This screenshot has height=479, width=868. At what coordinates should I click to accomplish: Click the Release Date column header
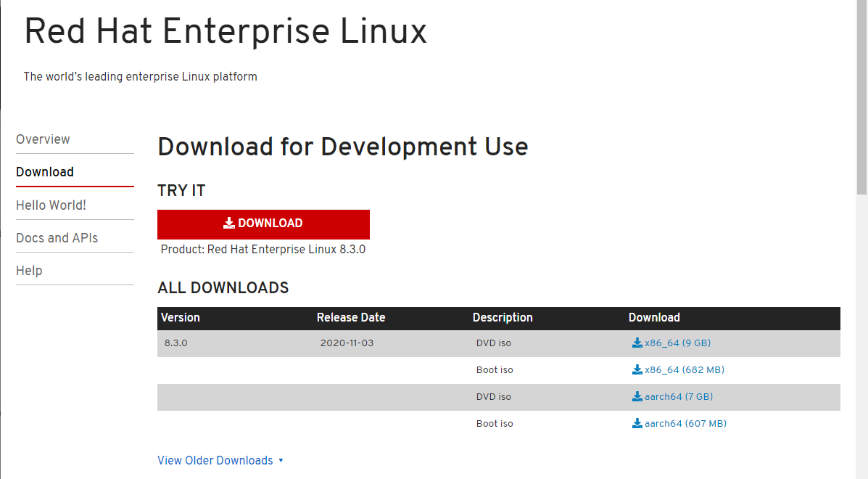[351, 318]
